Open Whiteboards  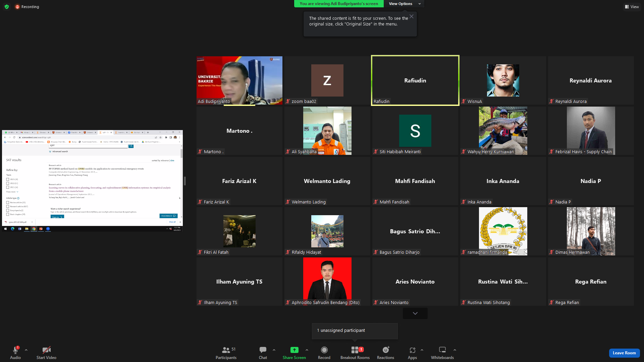(x=442, y=353)
